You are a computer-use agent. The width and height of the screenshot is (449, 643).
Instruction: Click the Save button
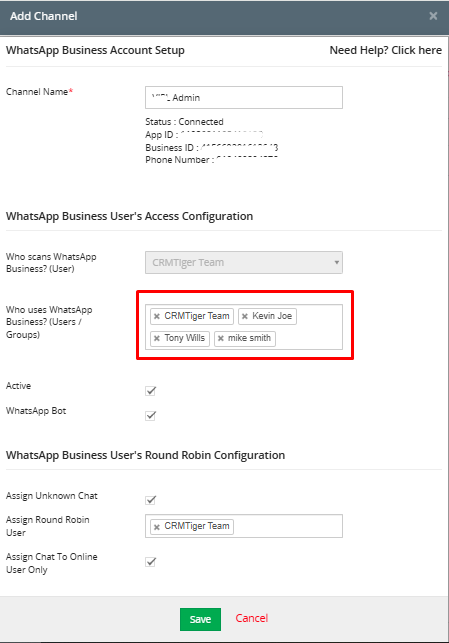click(200, 619)
